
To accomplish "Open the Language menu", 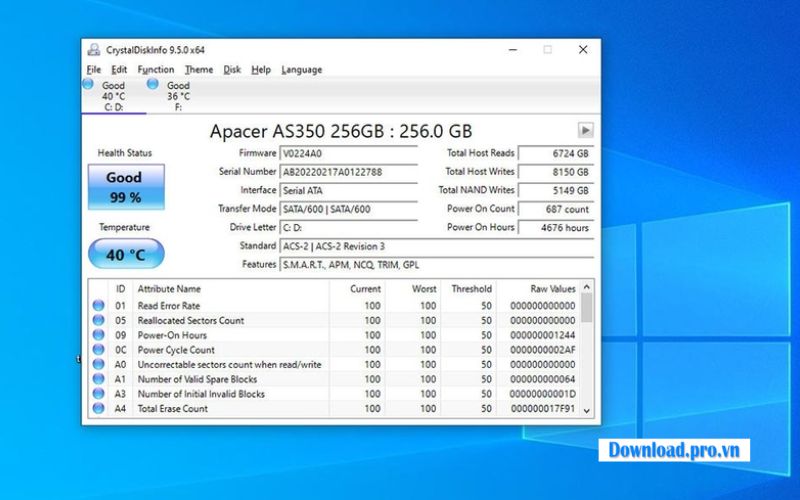I will pos(301,70).
